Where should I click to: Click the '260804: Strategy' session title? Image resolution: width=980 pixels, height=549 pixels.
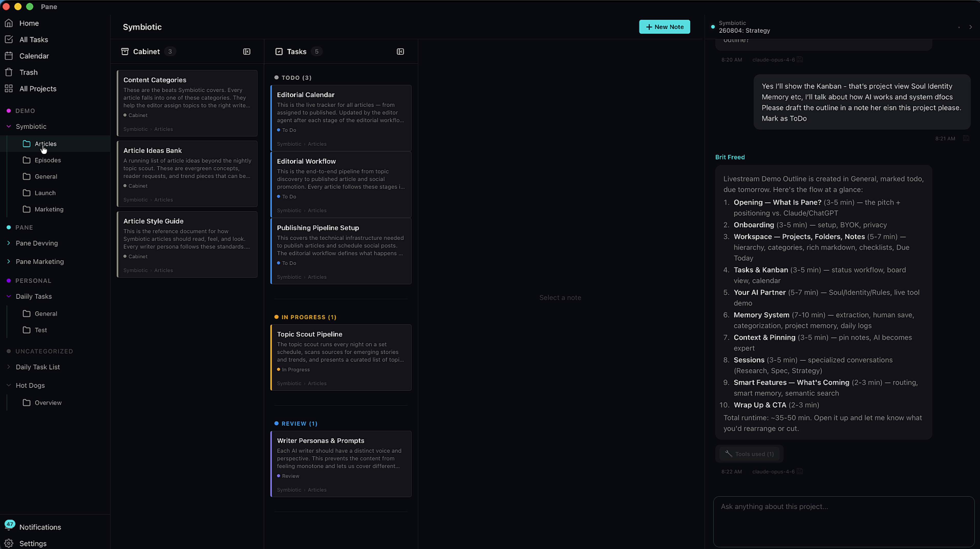pos(744,31)
